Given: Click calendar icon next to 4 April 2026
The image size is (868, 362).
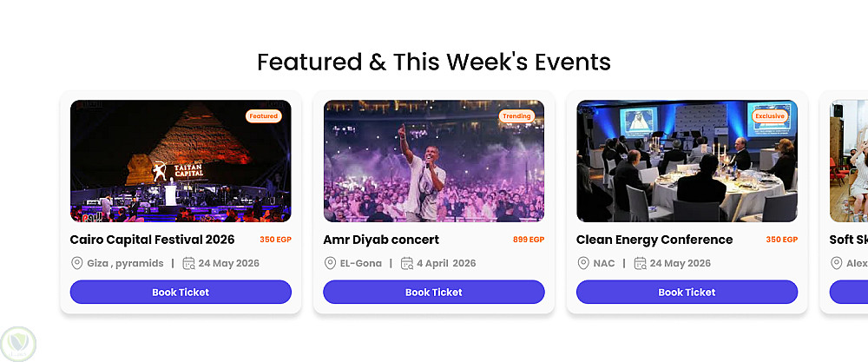Looking at the screenshot, I should pos(407,263).
